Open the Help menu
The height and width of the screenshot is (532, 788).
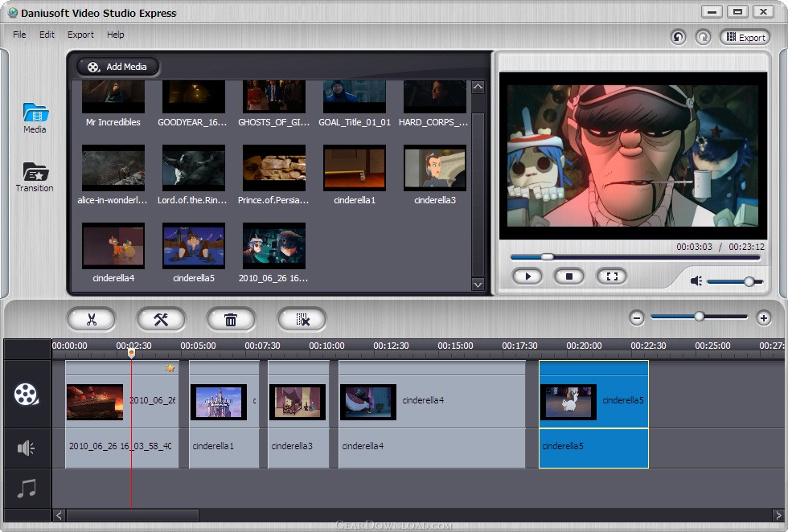point(115,35)
